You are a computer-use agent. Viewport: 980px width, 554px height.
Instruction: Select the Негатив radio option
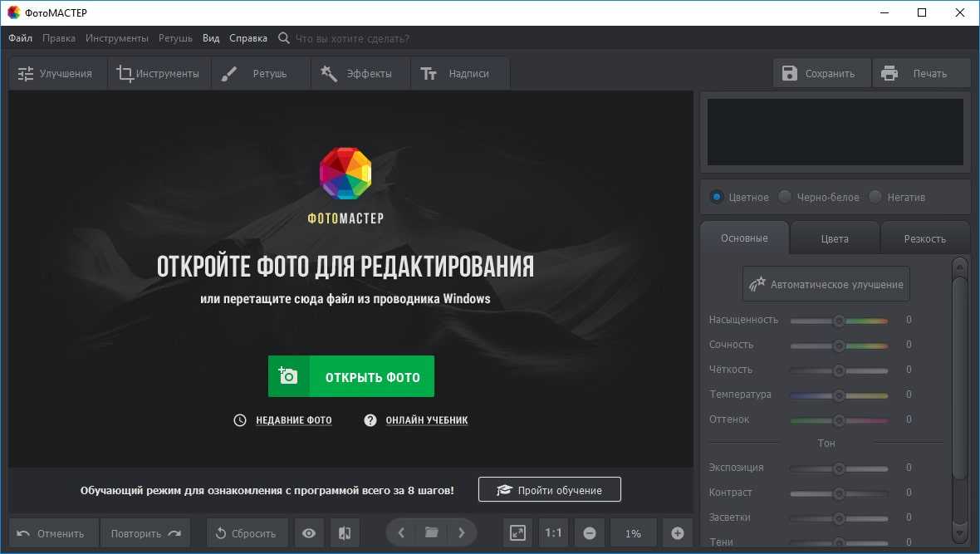tap(875, 197)
